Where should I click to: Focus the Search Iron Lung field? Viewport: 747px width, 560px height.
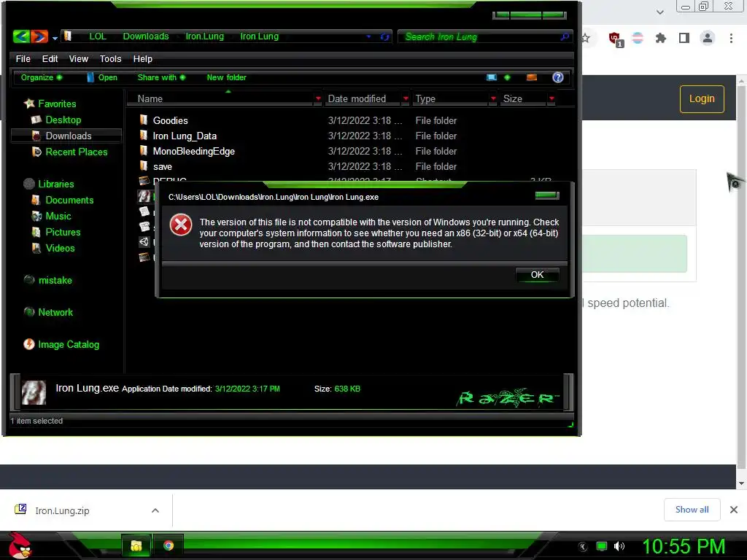pos(484,36)
